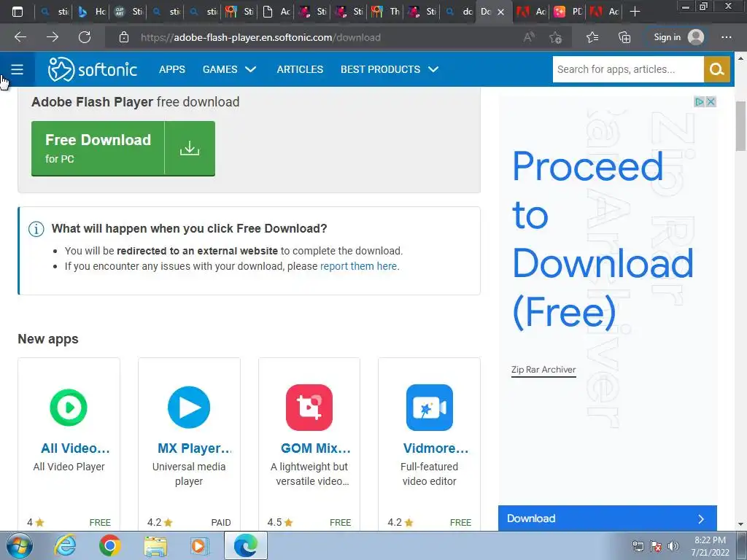Open the All Video... app title link
This screenshot has height=560, width=747.
[x=75, y=448]
